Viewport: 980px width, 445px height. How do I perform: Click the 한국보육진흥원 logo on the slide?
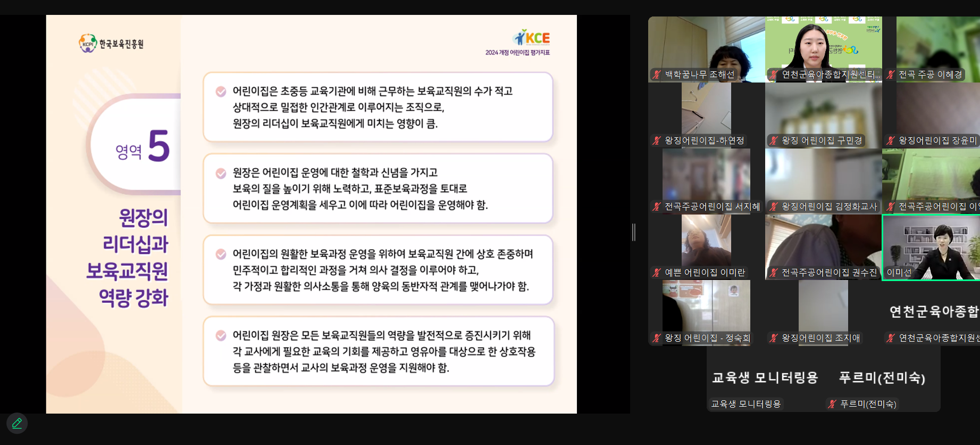pyautogui.click(x=111, y=44)
